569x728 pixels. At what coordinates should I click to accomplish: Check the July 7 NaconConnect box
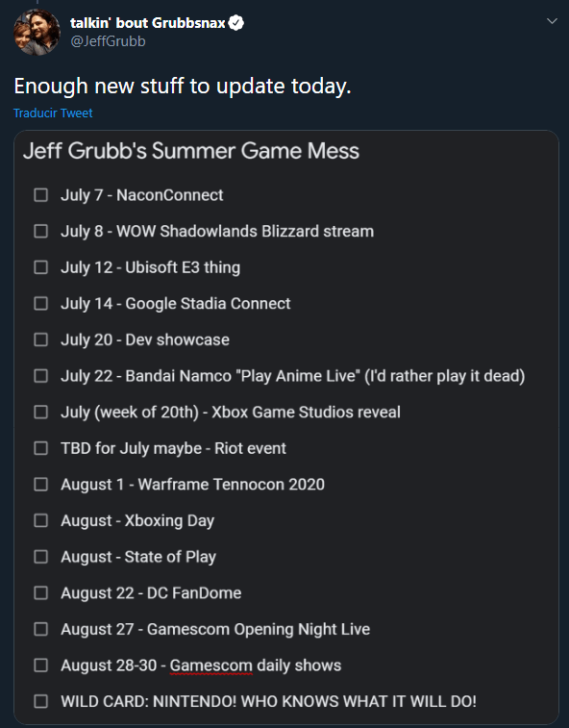(x=40, y=195)
